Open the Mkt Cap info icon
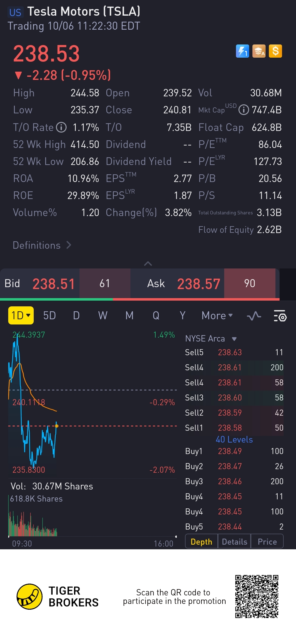The image size is (296, 644). 244,110
